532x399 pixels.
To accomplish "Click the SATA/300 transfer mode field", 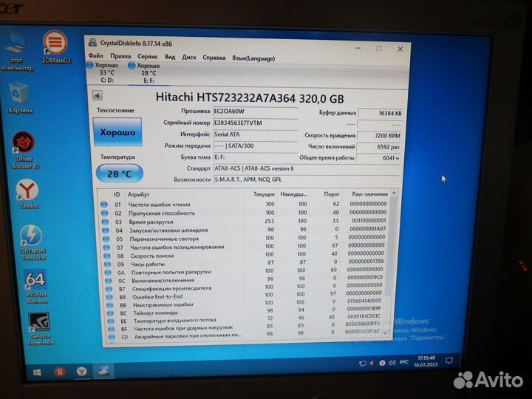I will coord(255,146).
